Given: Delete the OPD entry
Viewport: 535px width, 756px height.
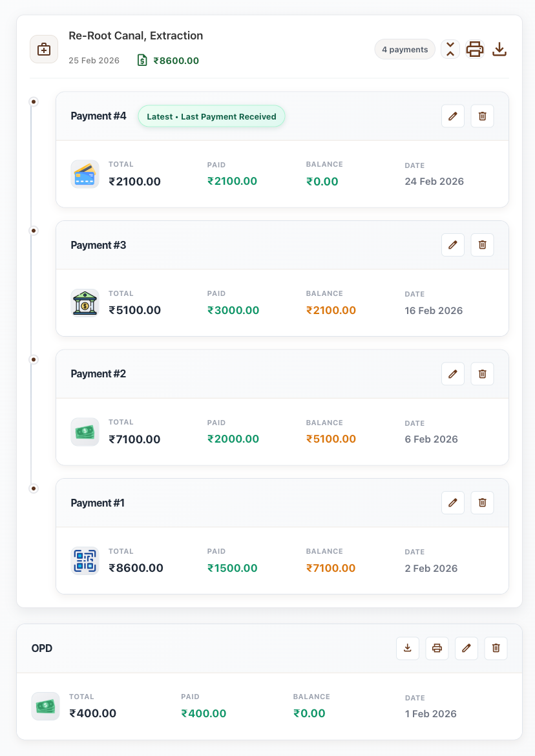Looking at the screenshot, I should point(496,648).
